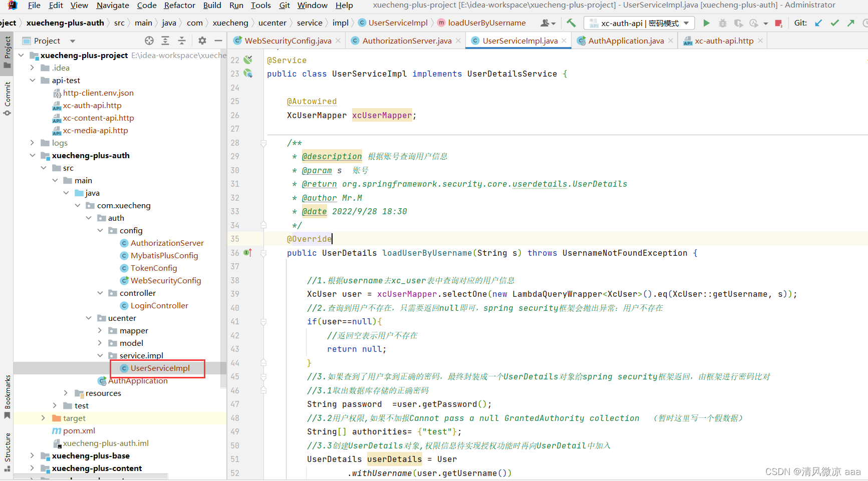The image size is (868, 481).
Task: Select pom.xml in project tree
Action: (79, 430)
